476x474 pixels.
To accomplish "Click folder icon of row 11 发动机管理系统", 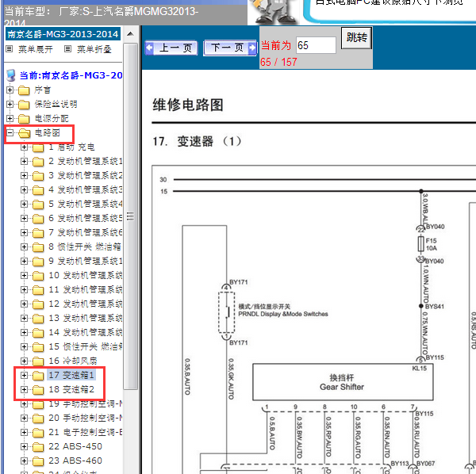I will [38, 290].
